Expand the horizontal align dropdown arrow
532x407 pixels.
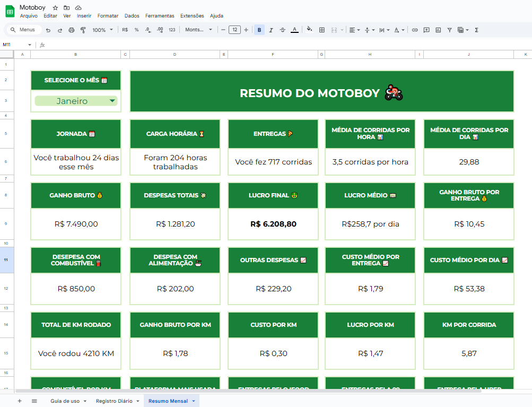pyautogui.click(x=359, y=30)
